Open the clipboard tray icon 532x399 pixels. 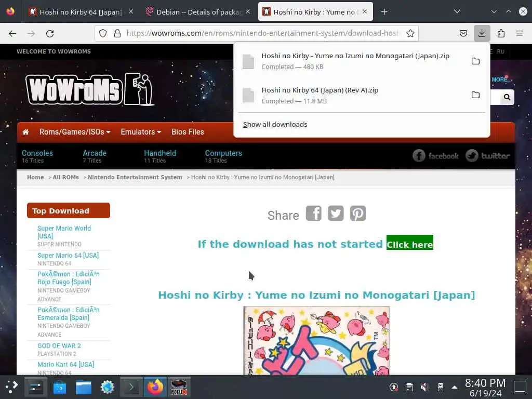409,387
